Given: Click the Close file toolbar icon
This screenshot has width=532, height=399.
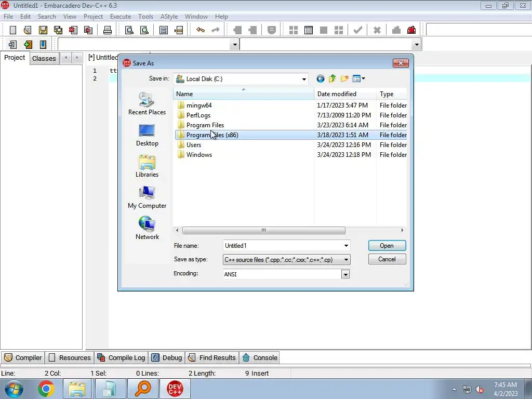Looking at the screenshot, I should click(73, 30).
